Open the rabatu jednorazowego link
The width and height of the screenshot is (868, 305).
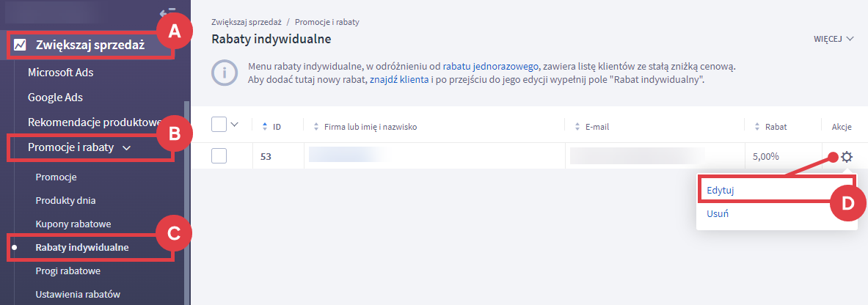point(492,66)
